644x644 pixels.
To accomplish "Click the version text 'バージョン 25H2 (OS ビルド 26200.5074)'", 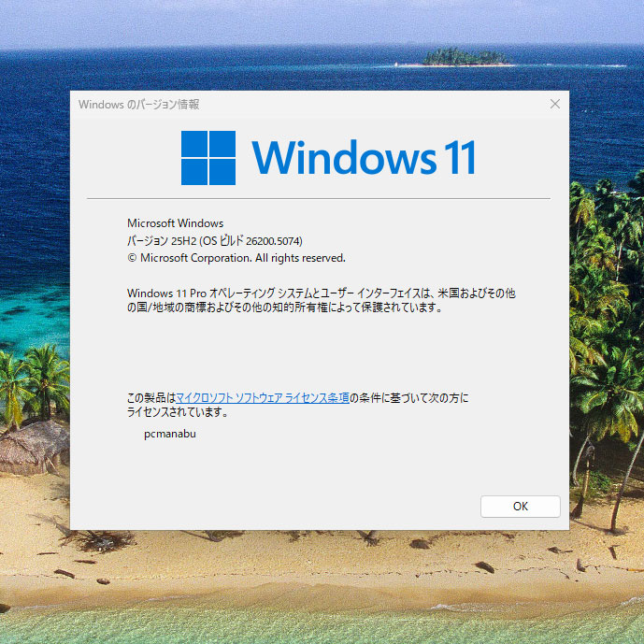I will coord(215,240).
